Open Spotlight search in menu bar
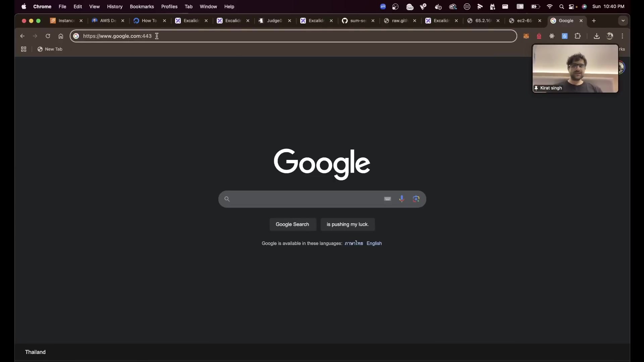 tap(562, 7)
